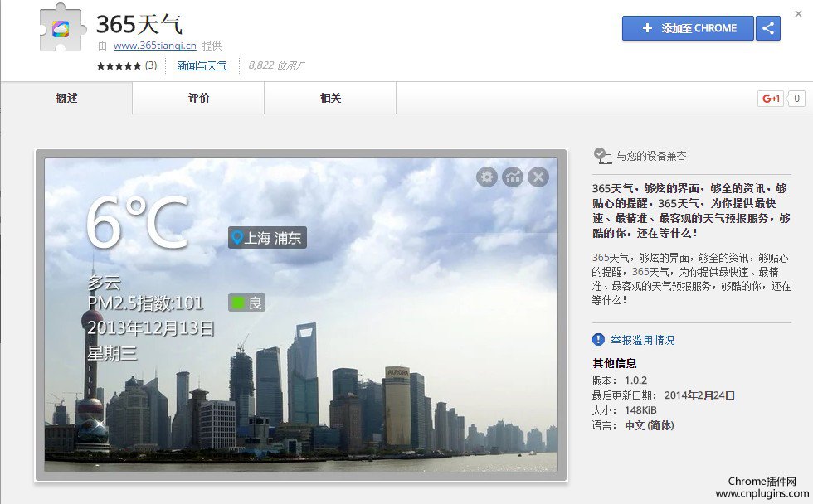Open the share button beside 添加至 CHROME

(768, 28)
